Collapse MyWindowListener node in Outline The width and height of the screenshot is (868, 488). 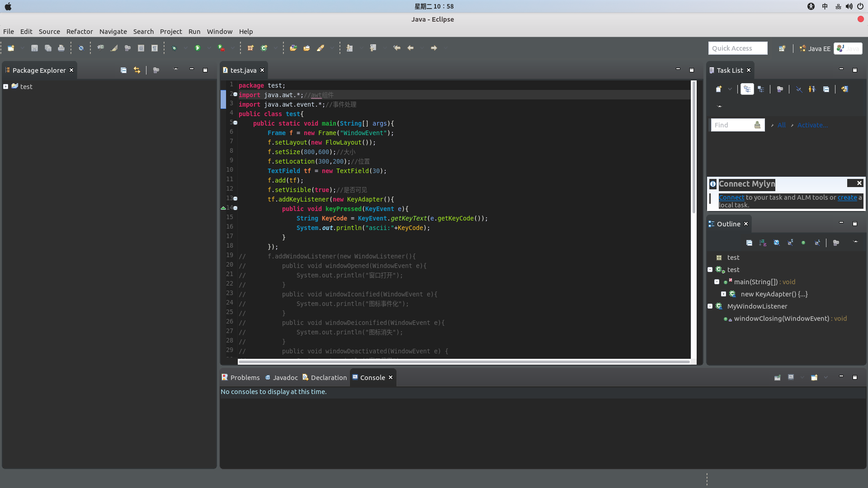tap(710, 306)
